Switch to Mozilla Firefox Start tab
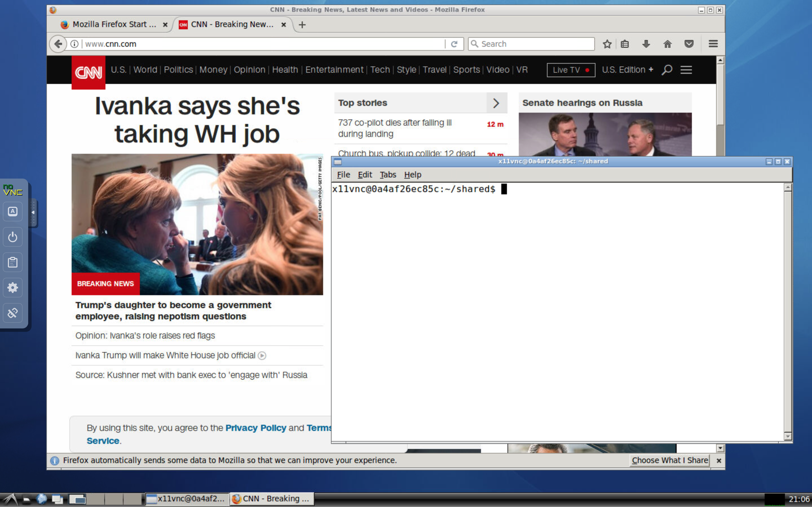The height and width of the screenshot is (507, 812). (x=114, y=25)
